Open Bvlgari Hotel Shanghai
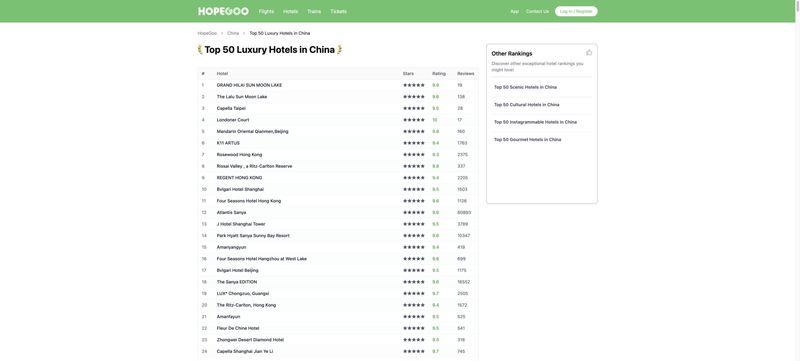Screen dimensions: 800x361 tap(240, 189)
